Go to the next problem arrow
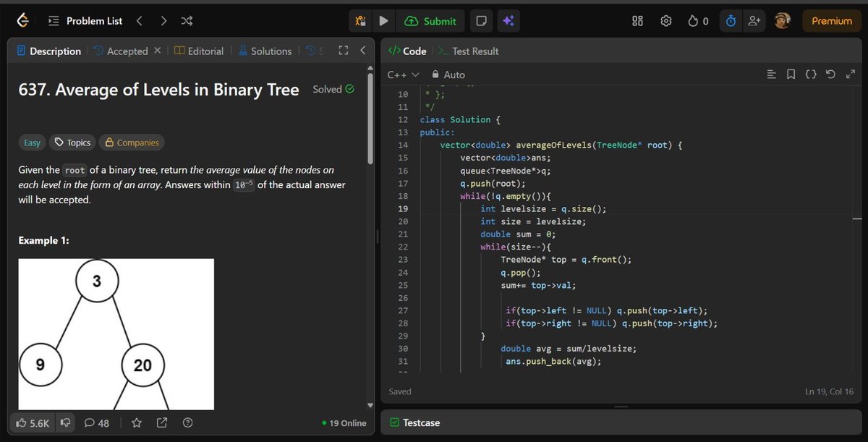The width and height of the screenshot is (868, 442). click(x=163, y=21)
